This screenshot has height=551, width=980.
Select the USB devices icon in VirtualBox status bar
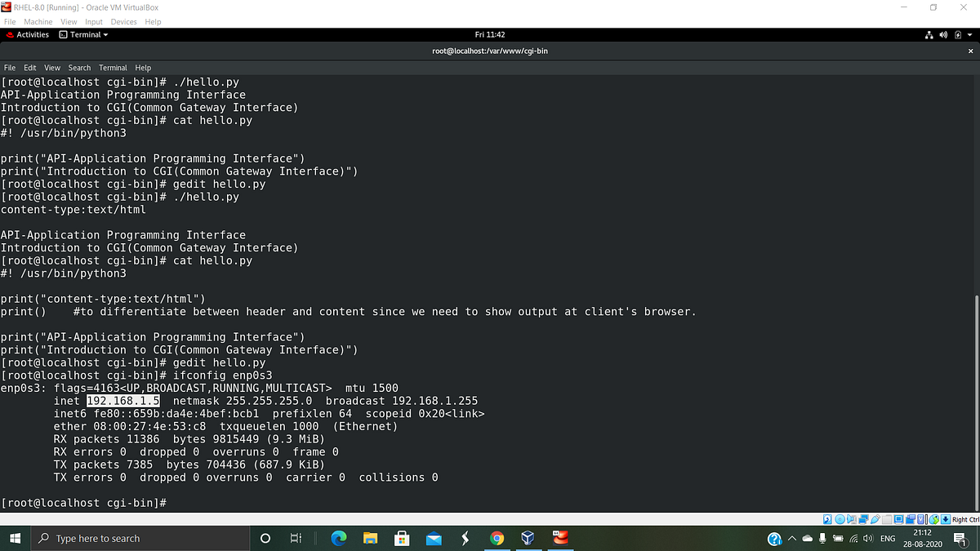pos(874,519)
